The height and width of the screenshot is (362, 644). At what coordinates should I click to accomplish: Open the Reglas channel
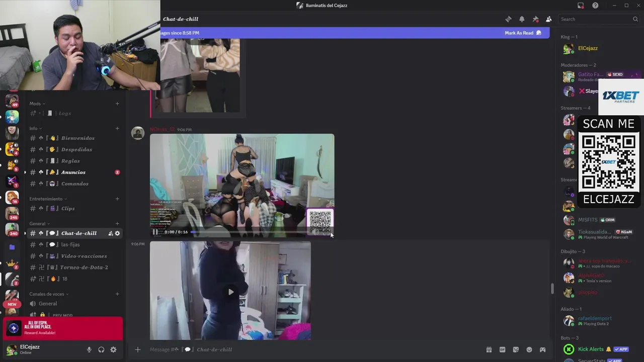[x=74, y=161]
